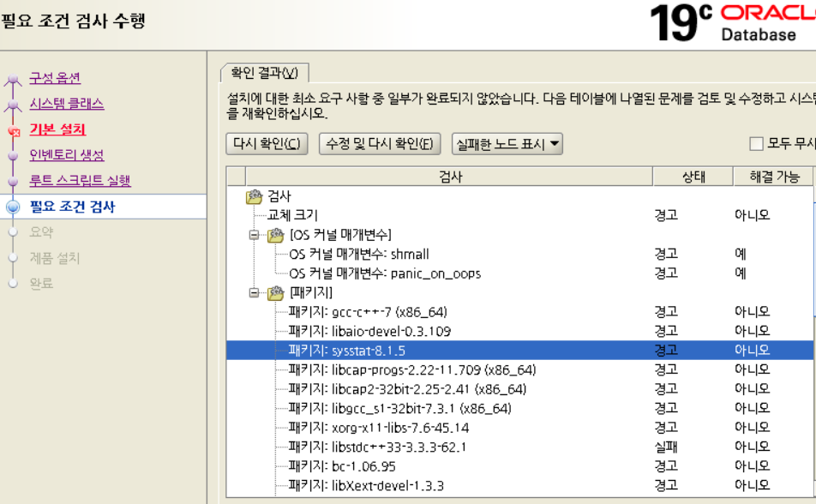Screen dimensions: 816x504
Task: Switch to the 확인 결과(V) tab
Action: coord(264,73)
